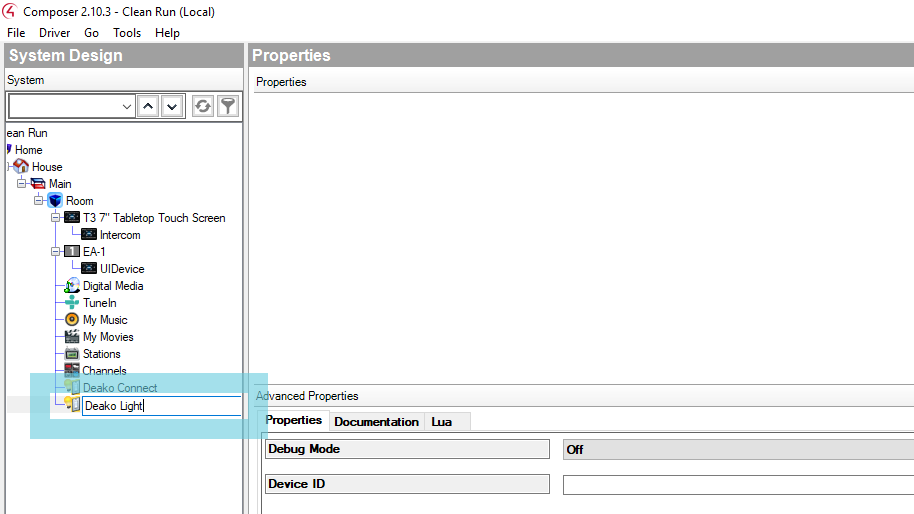Click the My Movies clapperboard icon
This screenshot has height=514, width=914.
72,336
